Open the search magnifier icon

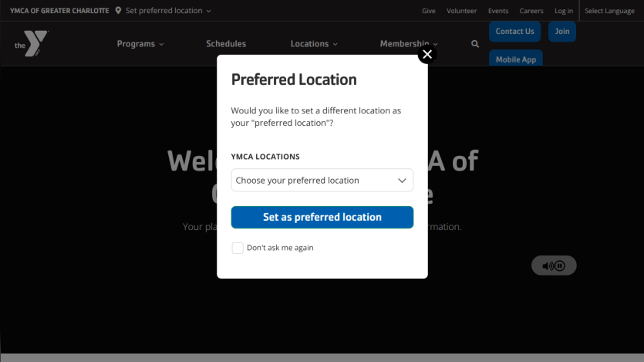tap(475, 44)
